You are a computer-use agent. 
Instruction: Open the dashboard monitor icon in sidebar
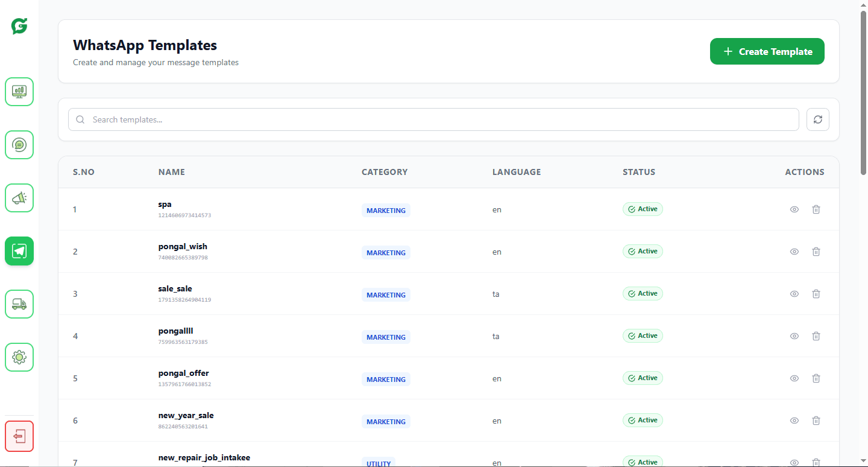tap(19, 92)
